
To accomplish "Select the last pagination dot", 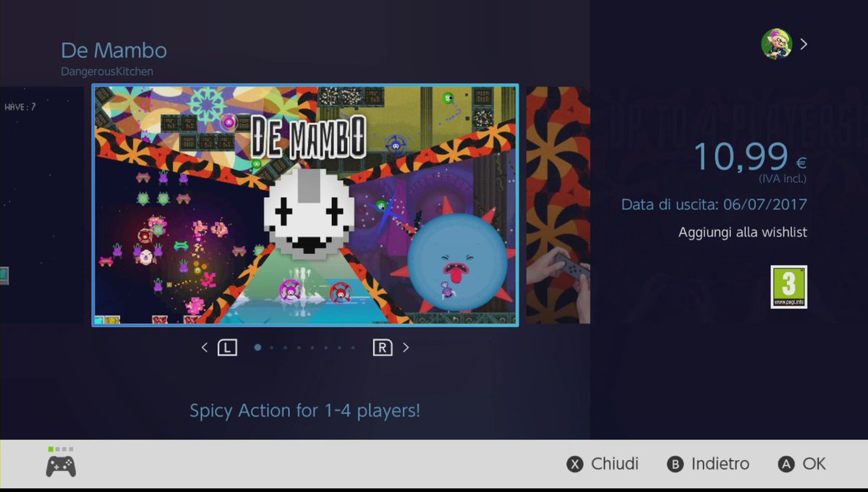I will tap(353, 347).
